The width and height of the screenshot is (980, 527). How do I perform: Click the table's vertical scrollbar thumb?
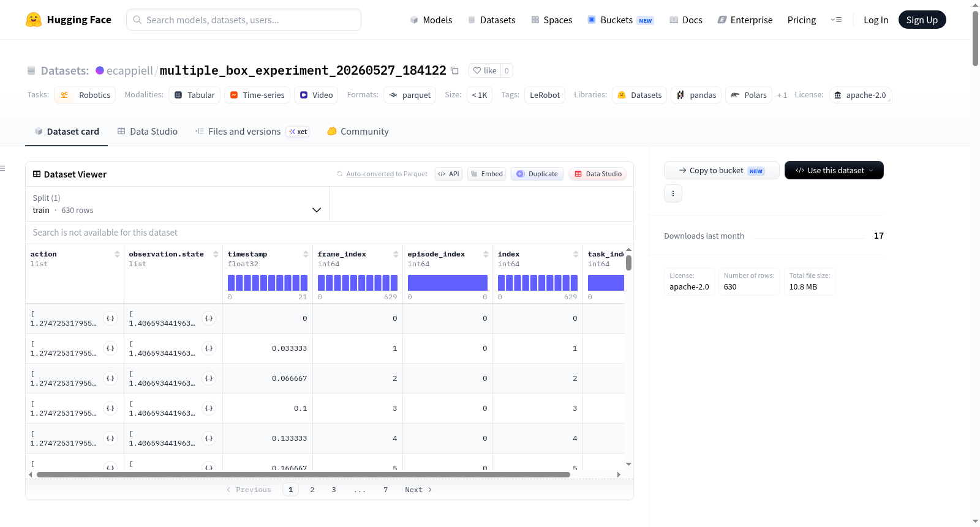(628, 263)
